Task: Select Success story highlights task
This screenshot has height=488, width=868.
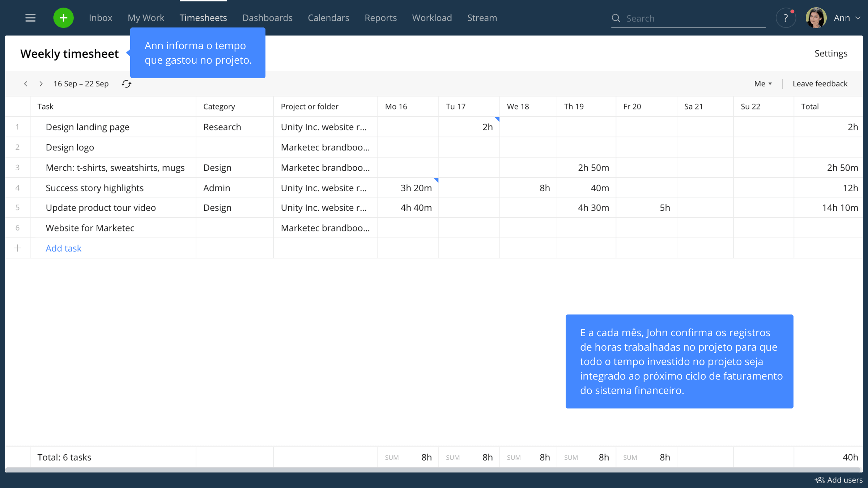Action: (x=94, y=188)
